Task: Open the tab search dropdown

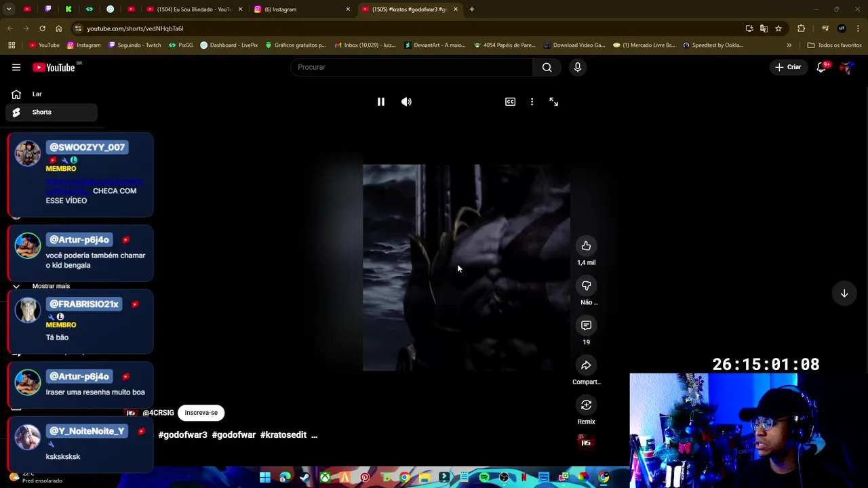Action: [9, 9]
